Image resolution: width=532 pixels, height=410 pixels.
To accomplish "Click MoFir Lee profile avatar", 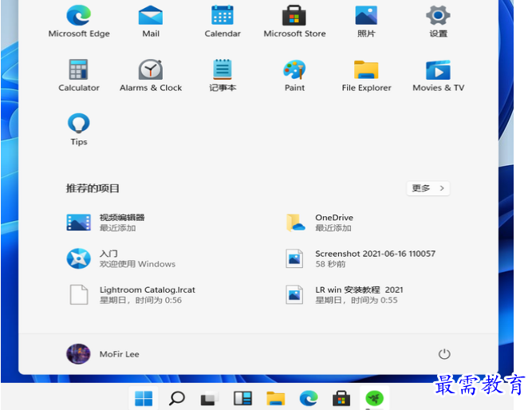I will [78, 354].
